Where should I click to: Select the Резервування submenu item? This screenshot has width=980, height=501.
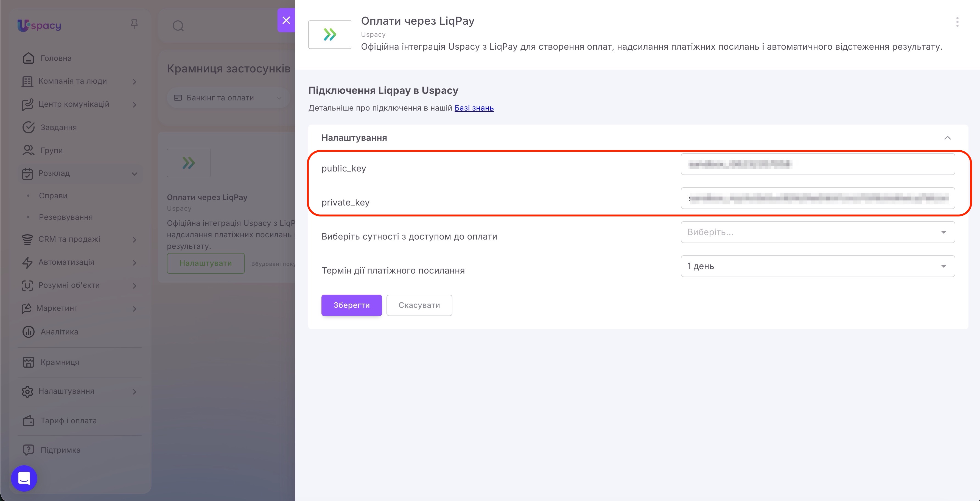coord(66,217)
